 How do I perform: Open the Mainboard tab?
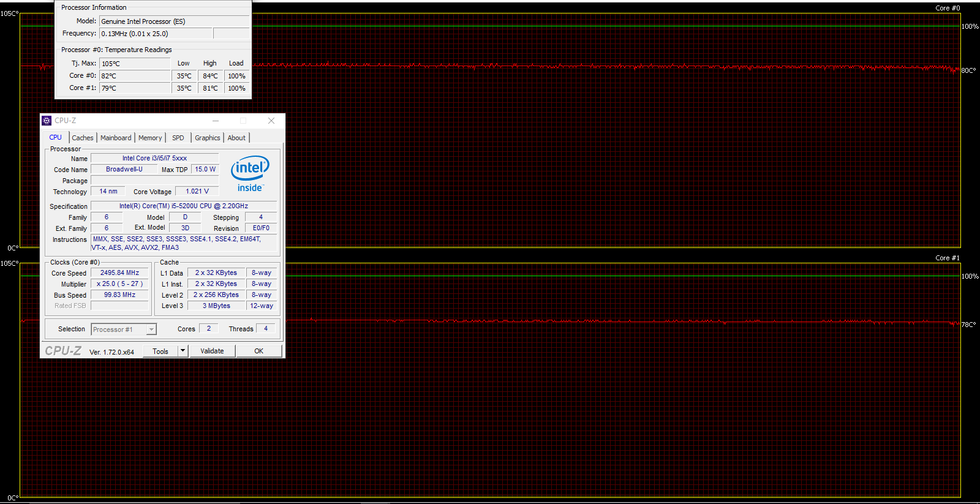[x=116, y=138]
